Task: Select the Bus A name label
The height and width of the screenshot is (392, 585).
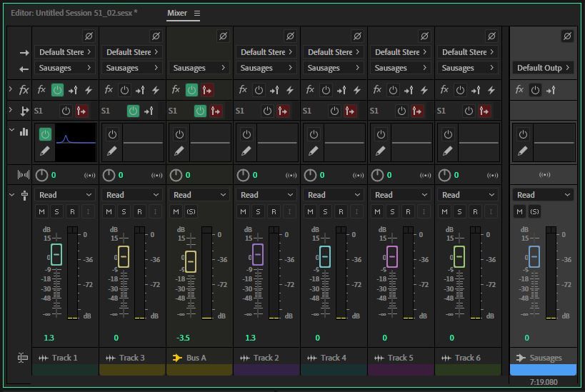Action: click(x=196, y=358)
